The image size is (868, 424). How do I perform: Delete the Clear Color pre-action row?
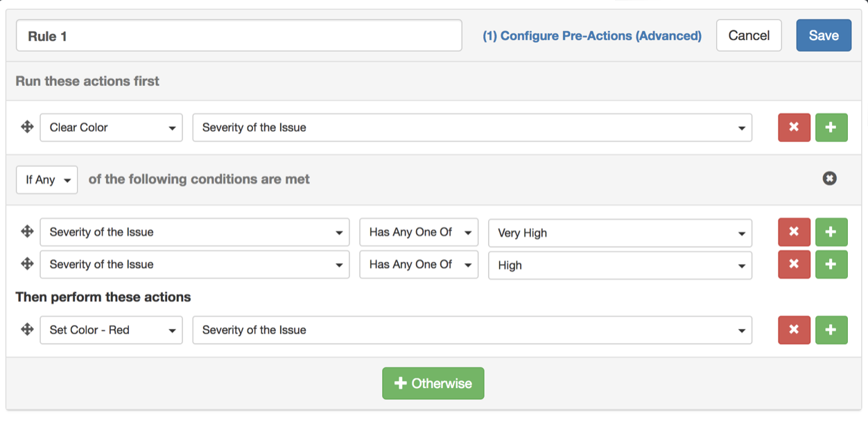pyautogui.click(x=794, y=127)
